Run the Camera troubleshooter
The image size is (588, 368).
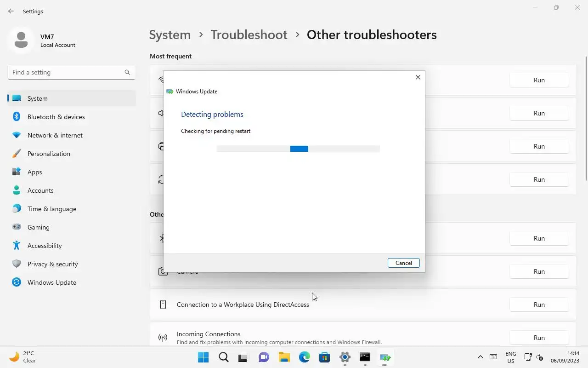tap(539, 271)
